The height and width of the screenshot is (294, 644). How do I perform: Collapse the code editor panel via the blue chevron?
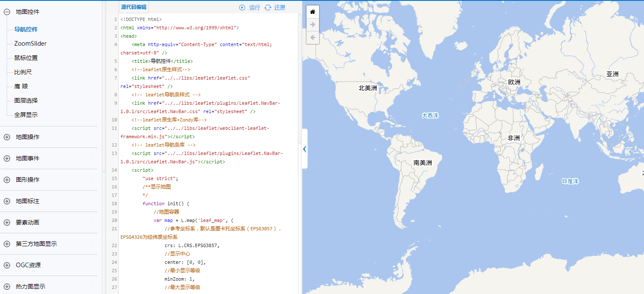coord(304,149)
